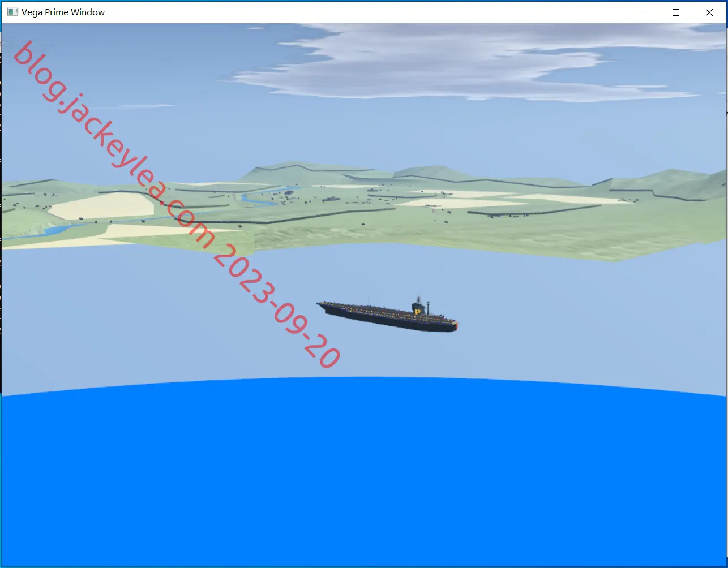Click the bright blue ocean surface
This screenshot has height=568, width=728.
pyautogui.click(x=363, y=475)
